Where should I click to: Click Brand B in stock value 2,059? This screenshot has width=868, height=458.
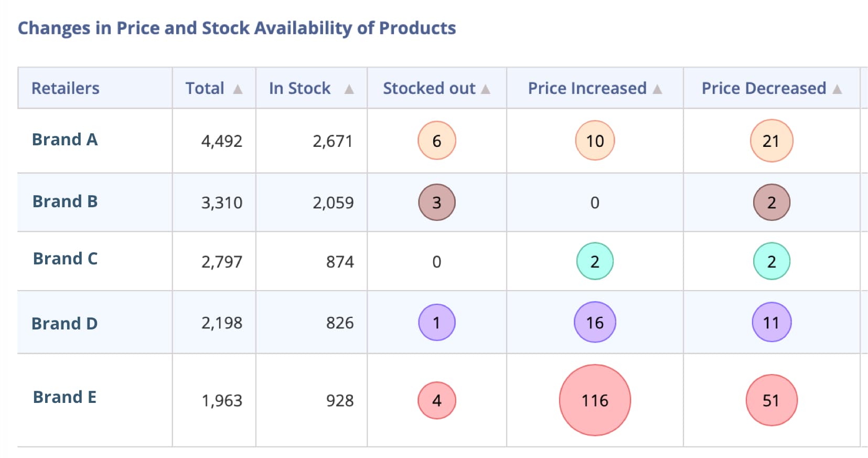333,203
